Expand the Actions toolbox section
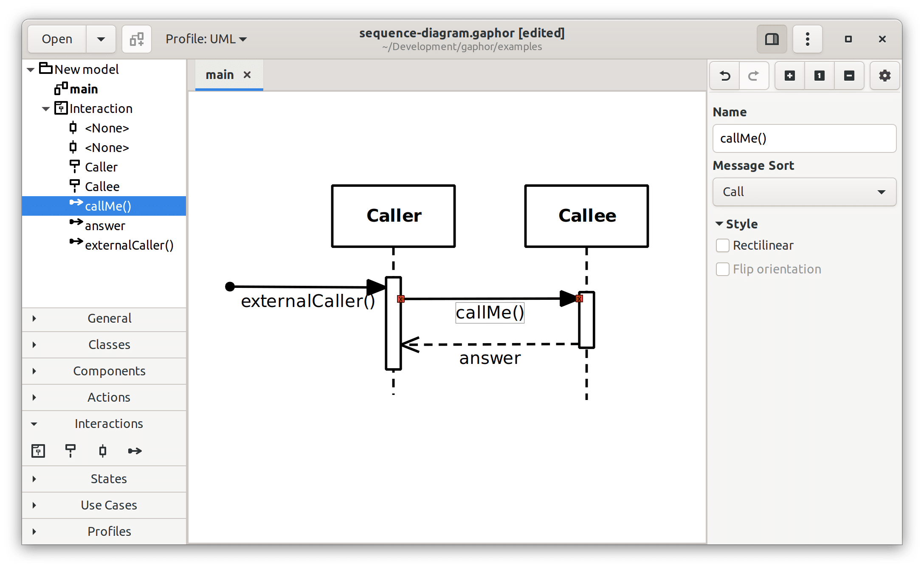The width and height of the screenshot is (924, 569). coord(104,397)
